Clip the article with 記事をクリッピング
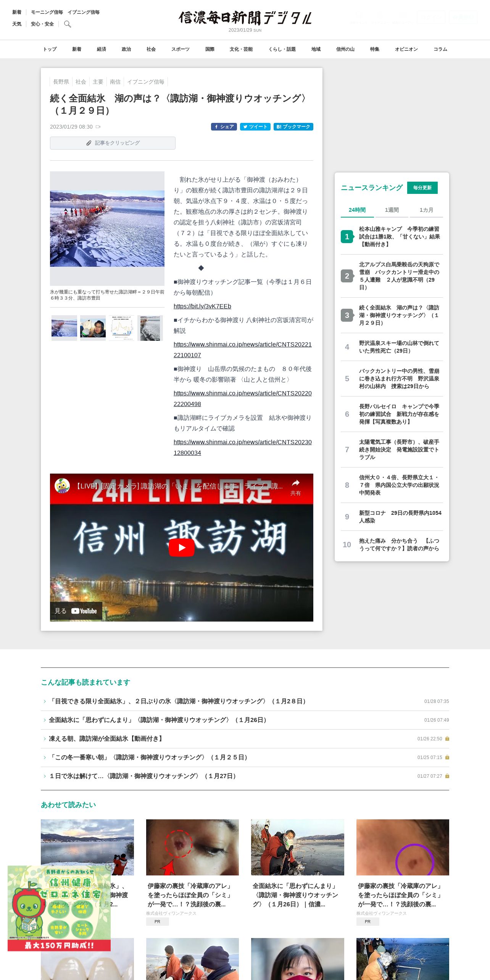 [x=113, y=143]
